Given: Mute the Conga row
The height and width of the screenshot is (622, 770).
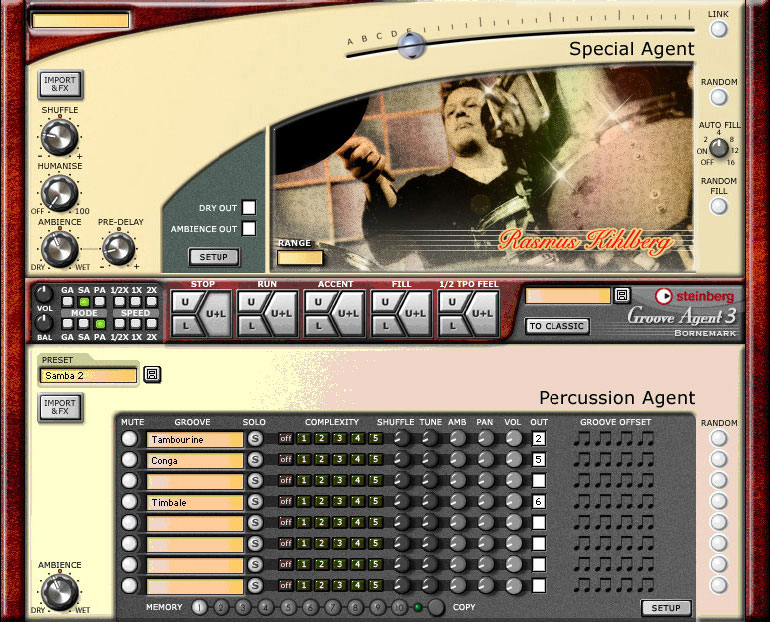Looking at the screenshot, I should (x=130, y=460).
